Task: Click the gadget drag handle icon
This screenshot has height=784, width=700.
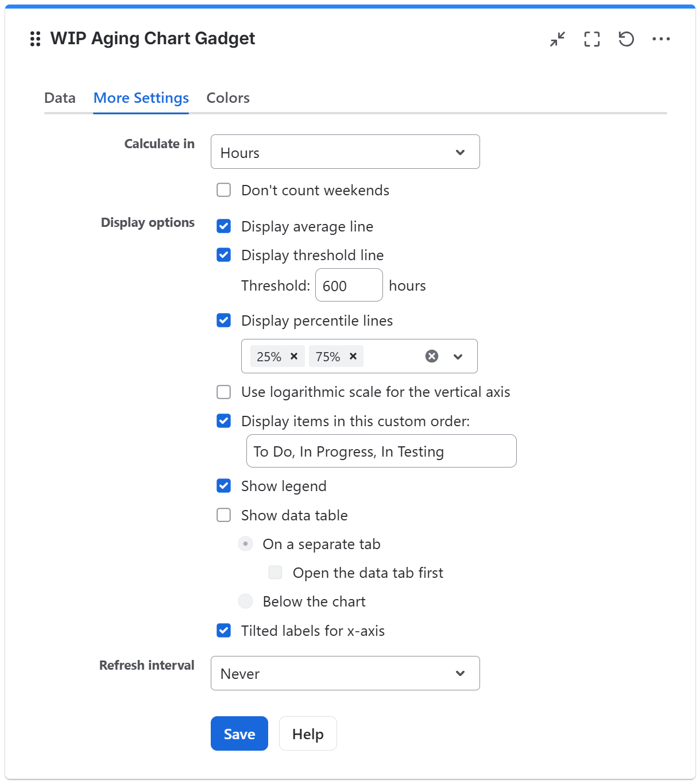Action: (x=35, y=39)
